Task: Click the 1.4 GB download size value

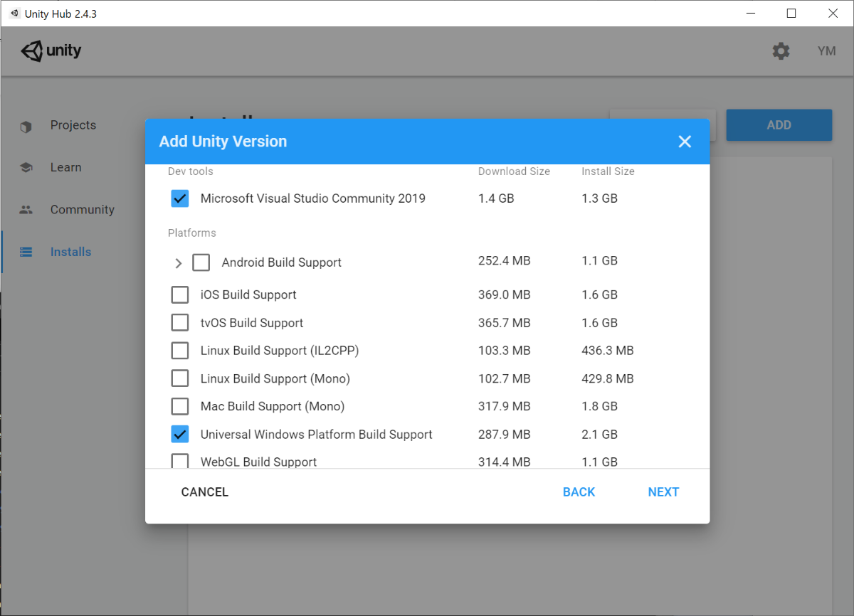Action: pos(496,198)
